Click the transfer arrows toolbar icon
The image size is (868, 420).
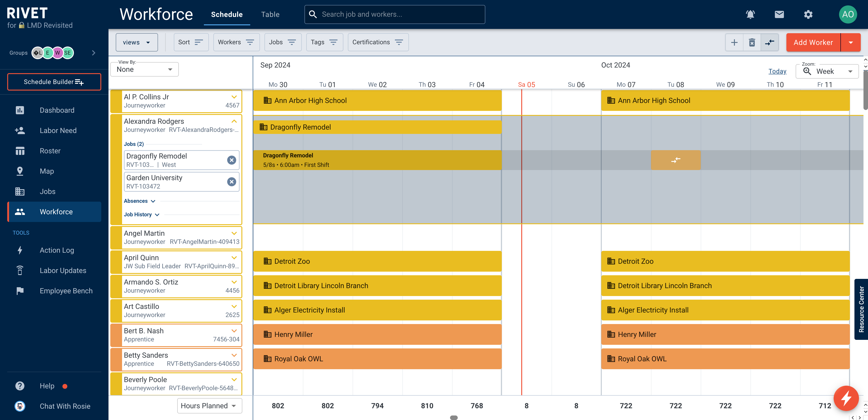tap(770, 42)
